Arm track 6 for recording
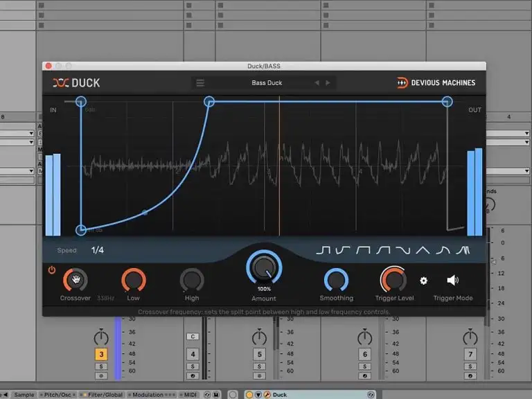The width and height of the screenshot is (532, 399). [365, 375]
